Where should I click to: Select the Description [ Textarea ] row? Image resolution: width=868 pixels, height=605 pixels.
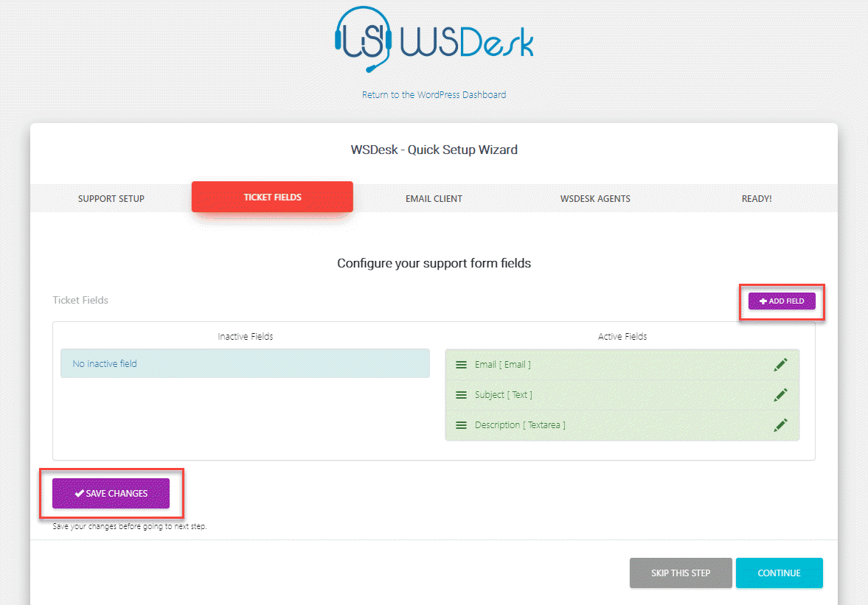tap(622, 425)
